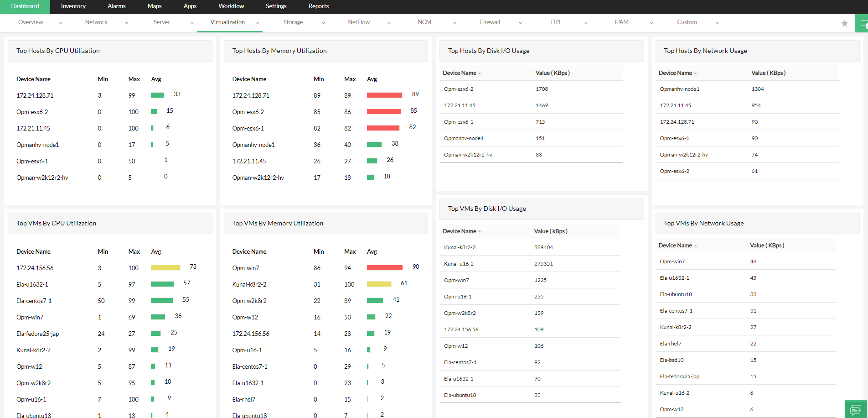The image size is (868, 418).
Task: Open Opm-win7 in VMs Memory Utilization list
Action: click(246, 268)
